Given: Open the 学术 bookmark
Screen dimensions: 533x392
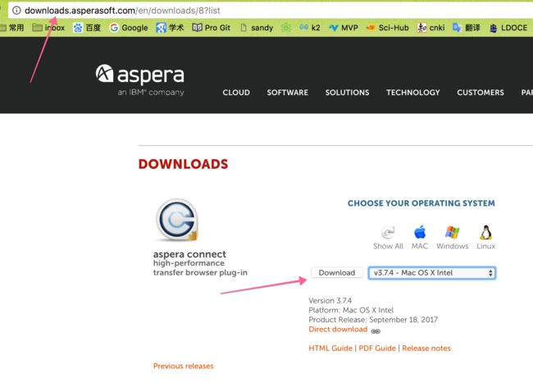Looking at the screenshot, I should [170, 28].
